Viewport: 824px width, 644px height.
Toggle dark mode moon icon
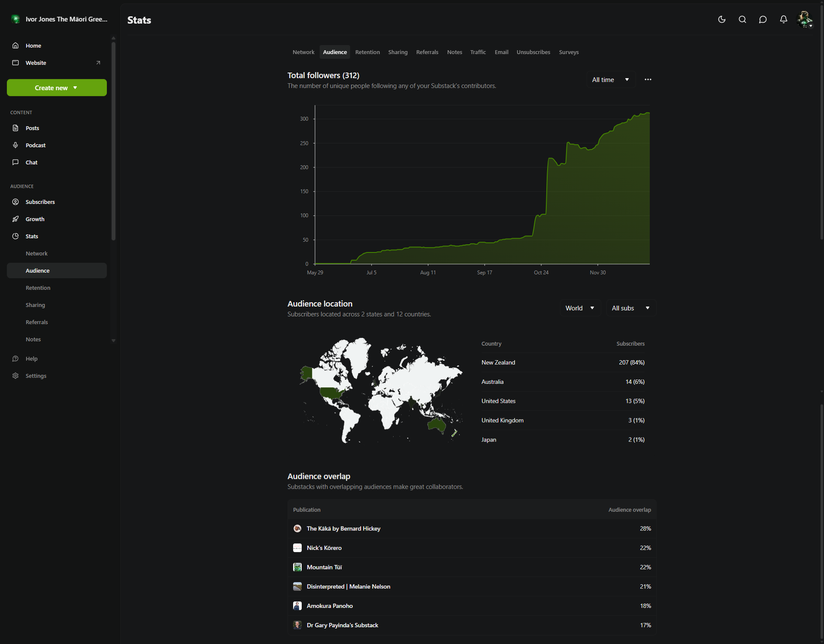722,19
